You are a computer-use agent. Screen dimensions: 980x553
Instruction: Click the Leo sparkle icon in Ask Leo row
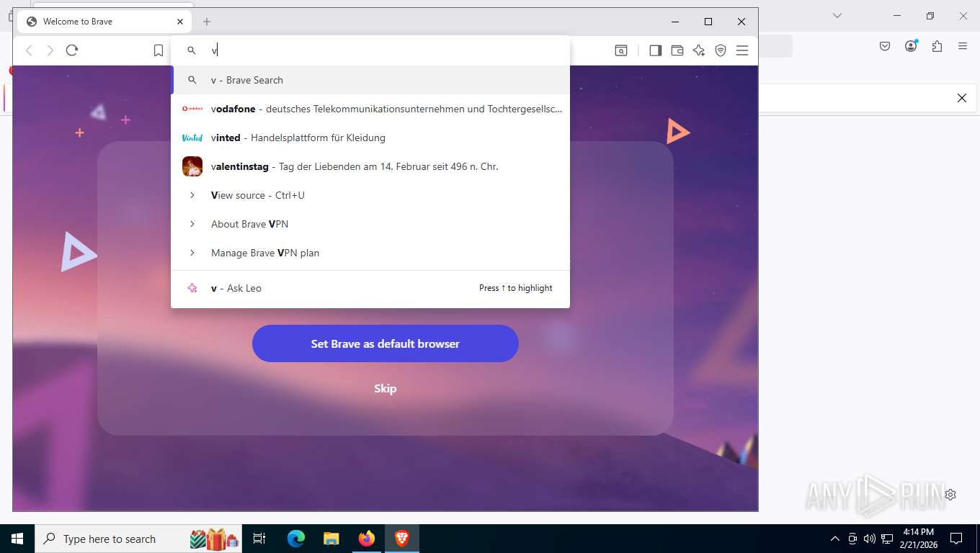(x=192, y=288)
